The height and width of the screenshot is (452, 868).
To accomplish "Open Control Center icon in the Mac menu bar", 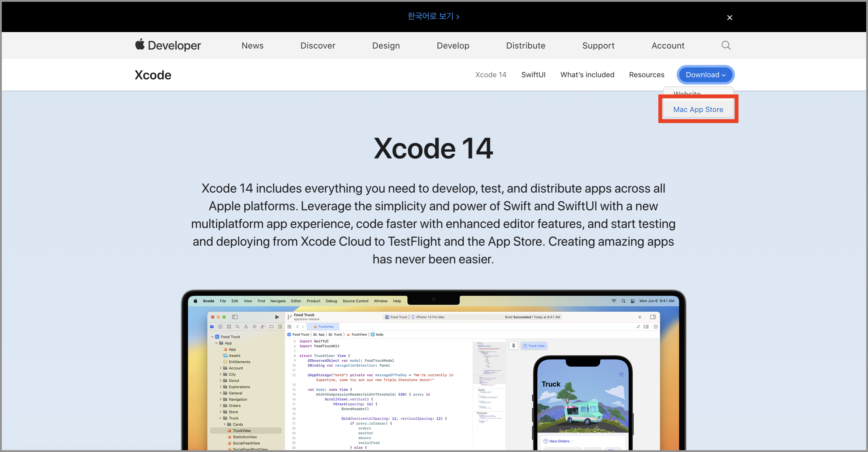I will [632, 301].
